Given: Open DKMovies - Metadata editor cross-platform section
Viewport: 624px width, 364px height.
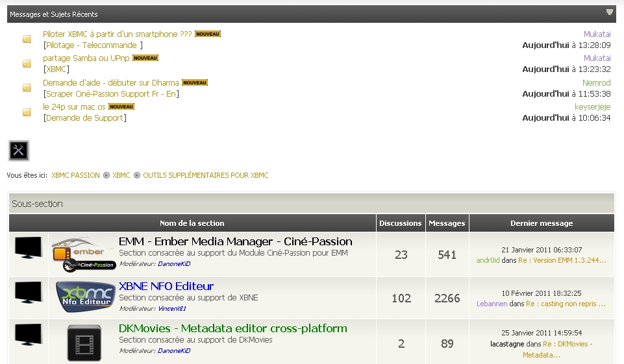Looking at the screenshot, I should click(233, 328).
